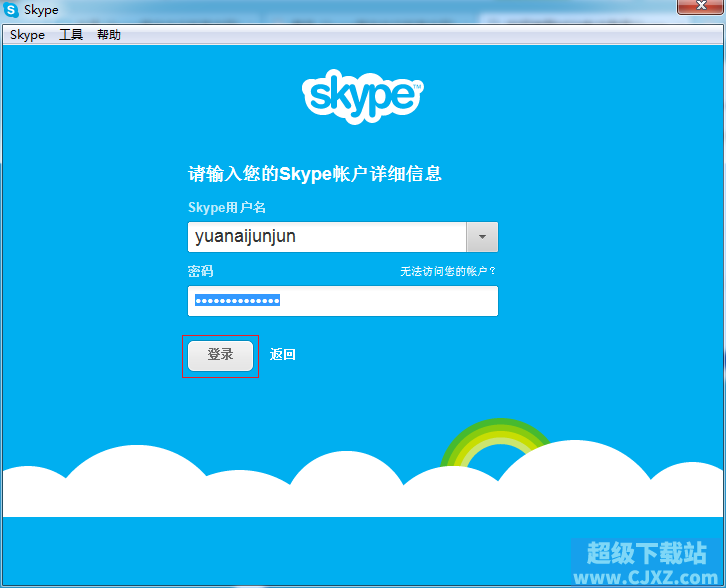
Task: Click into the 密码 password field
Action: pyautogui.click(x=343, y=301)
